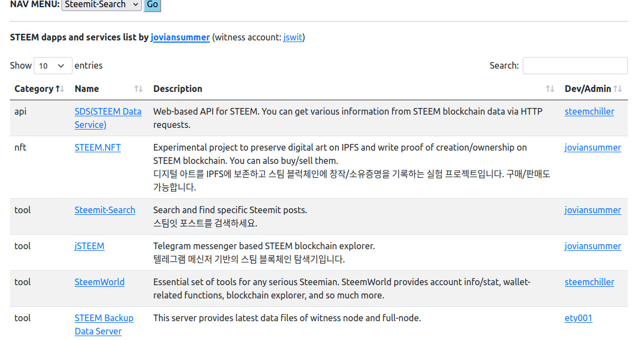644x340 pixels.
Task: Click the Description column header text
Action: [177, 89]
